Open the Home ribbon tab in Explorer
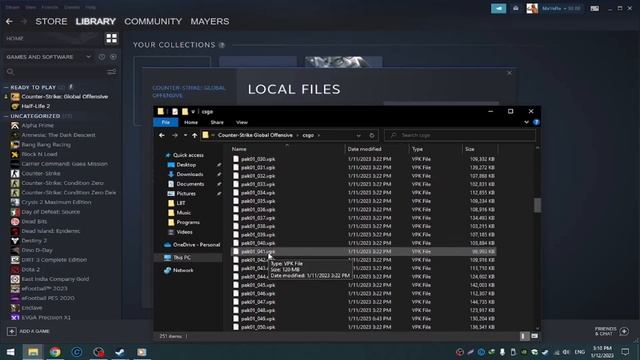 coord(191,122)
